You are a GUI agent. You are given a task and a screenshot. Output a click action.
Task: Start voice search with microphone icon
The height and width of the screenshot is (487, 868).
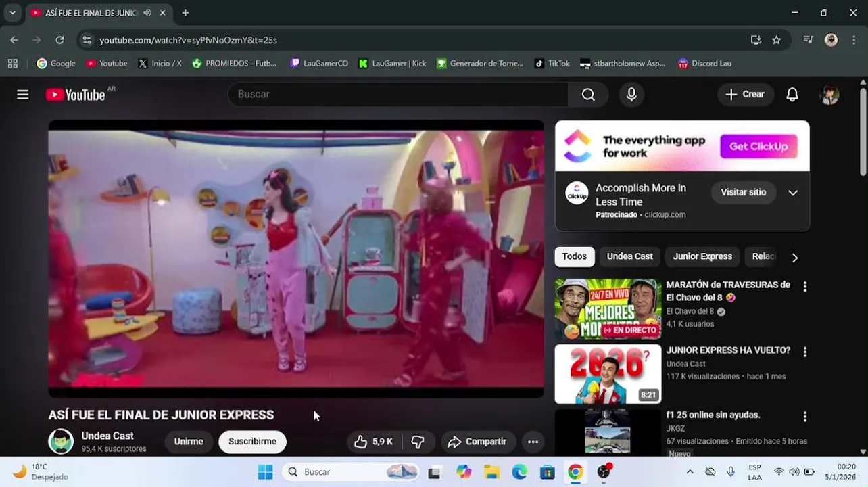click(631, 95)
